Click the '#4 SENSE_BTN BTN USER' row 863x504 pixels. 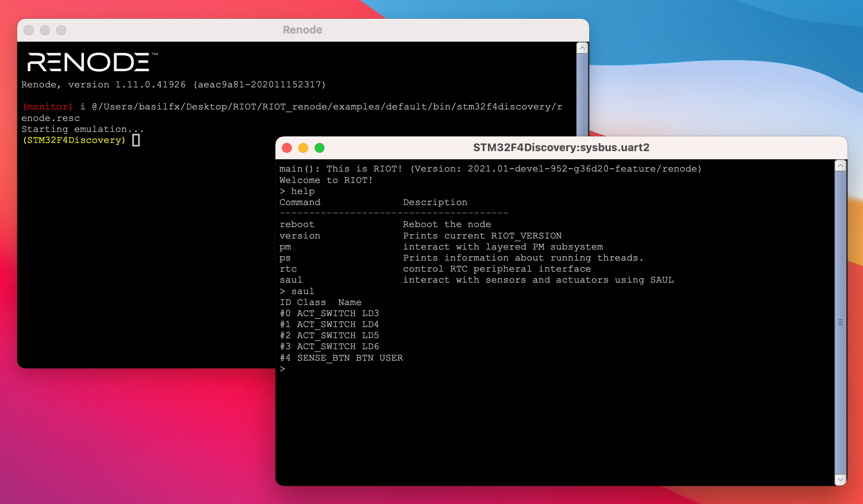pos(341,358)
